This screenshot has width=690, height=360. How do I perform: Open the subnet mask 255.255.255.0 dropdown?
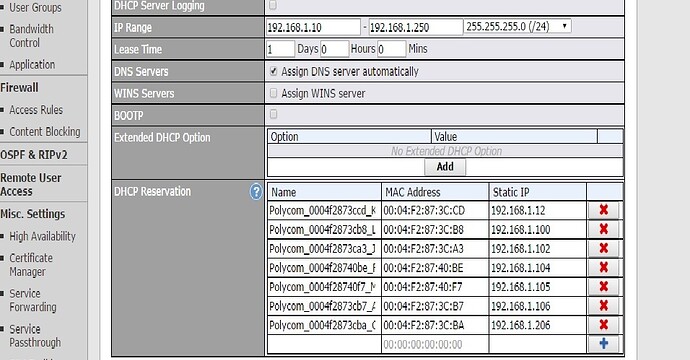click(x=518, y=26)
